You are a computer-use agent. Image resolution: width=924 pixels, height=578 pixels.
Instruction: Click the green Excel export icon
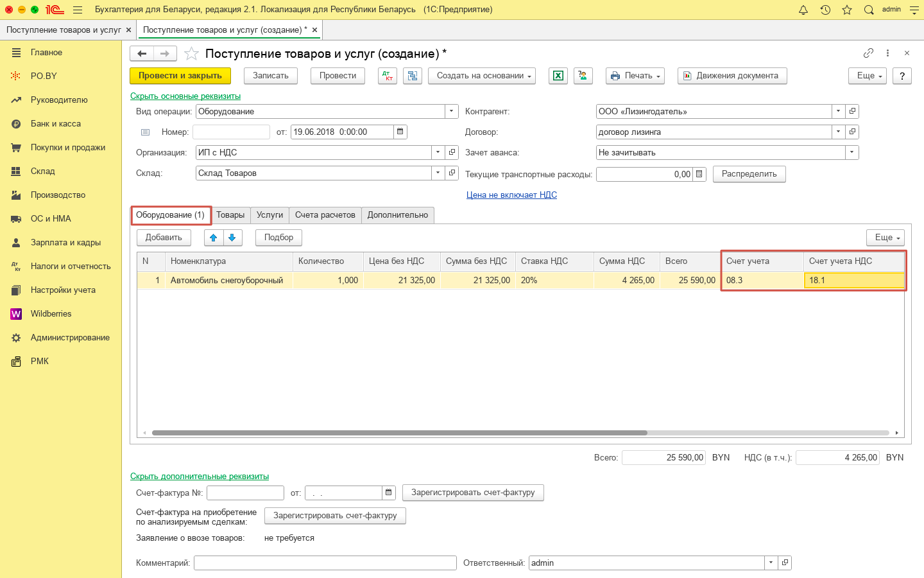click(558, 76)
